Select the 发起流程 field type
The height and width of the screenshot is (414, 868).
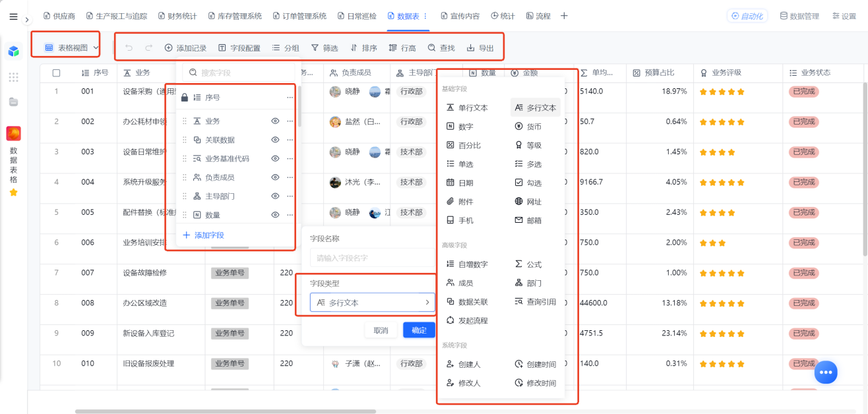point(468,320)
